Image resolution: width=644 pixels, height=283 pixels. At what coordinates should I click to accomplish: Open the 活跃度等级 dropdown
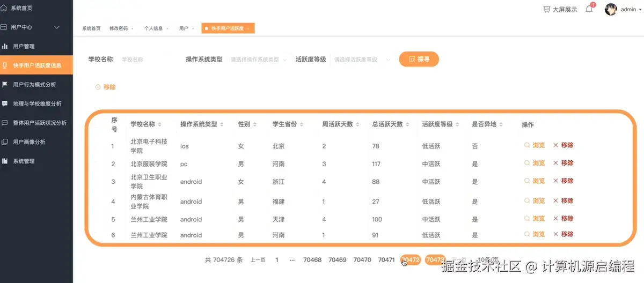point(363,60)
